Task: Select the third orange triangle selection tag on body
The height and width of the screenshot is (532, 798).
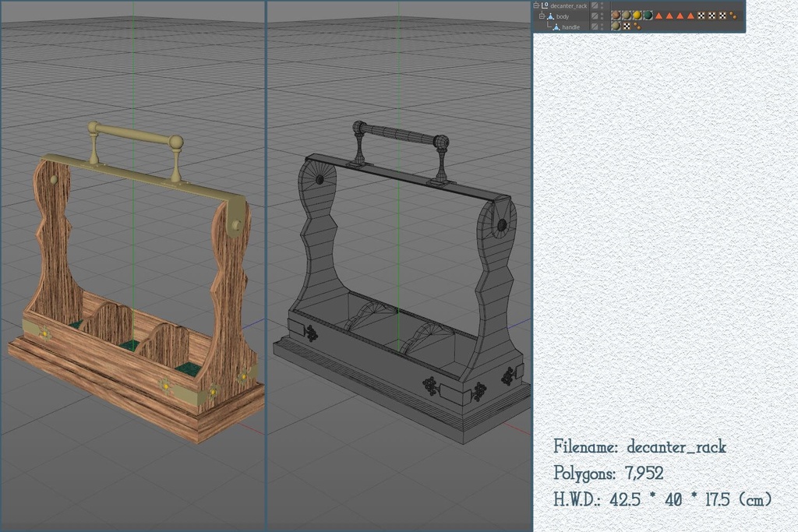Action: (x=680, y=16)
